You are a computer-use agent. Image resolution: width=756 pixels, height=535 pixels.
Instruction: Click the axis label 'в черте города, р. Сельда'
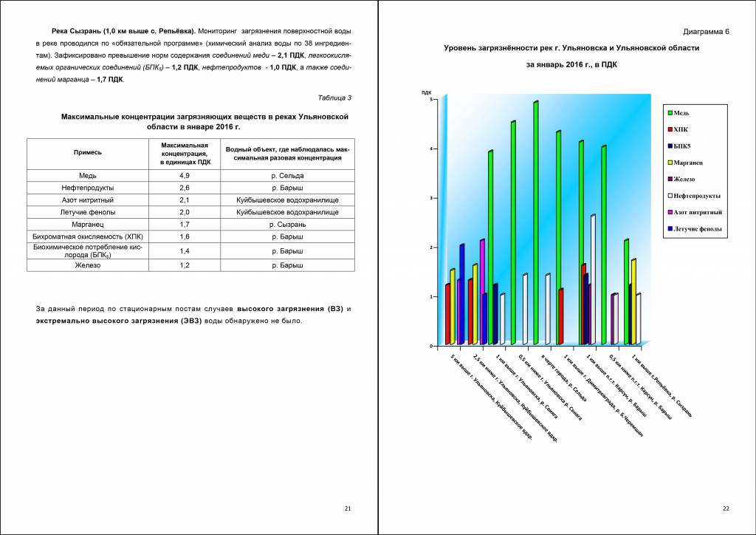coord(564,378)
